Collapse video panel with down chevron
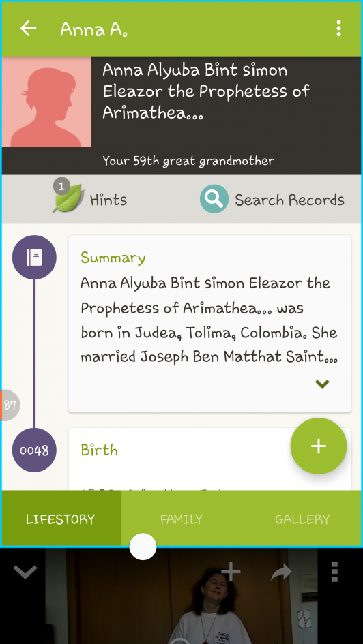363x644 pixels. pos(25,572)
